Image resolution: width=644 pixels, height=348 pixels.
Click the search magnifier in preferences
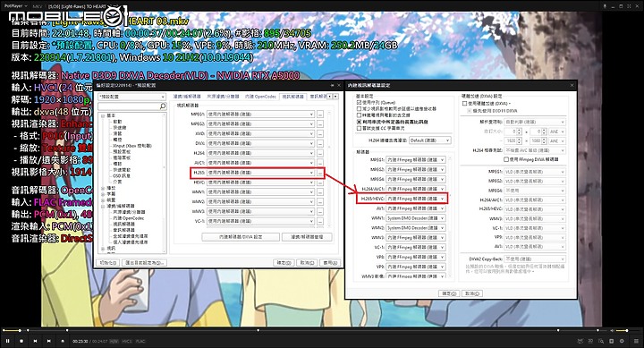(163, 106)
